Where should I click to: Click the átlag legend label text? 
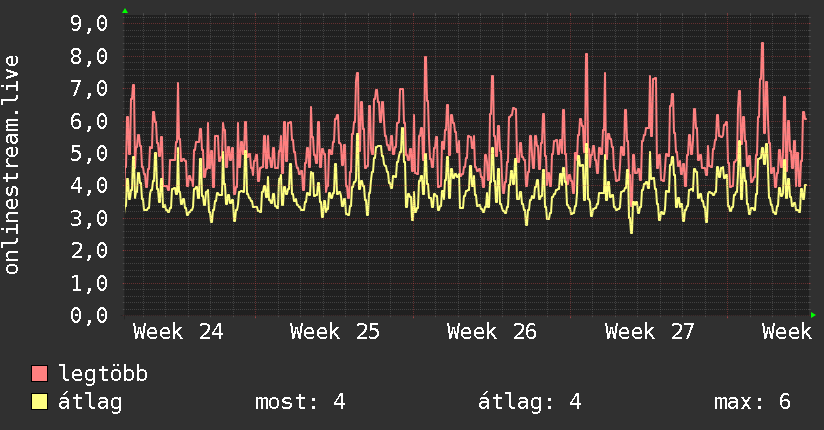tap(90, 402)
